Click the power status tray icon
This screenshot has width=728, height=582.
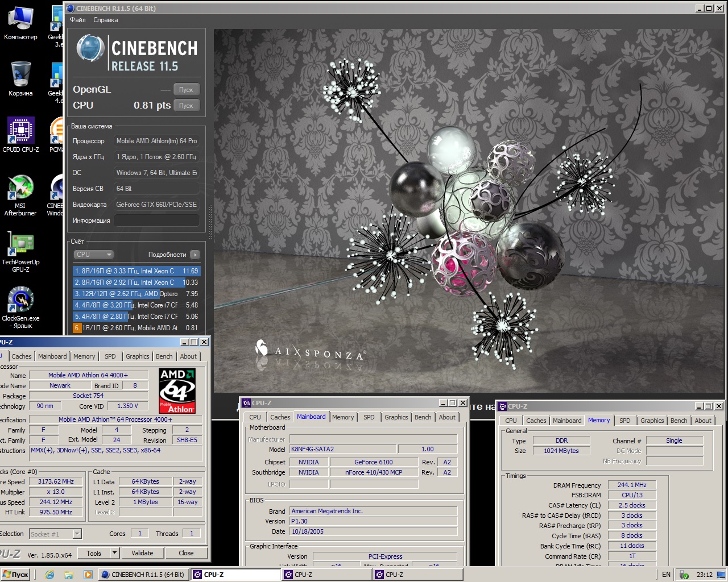[x=684, y=575]
